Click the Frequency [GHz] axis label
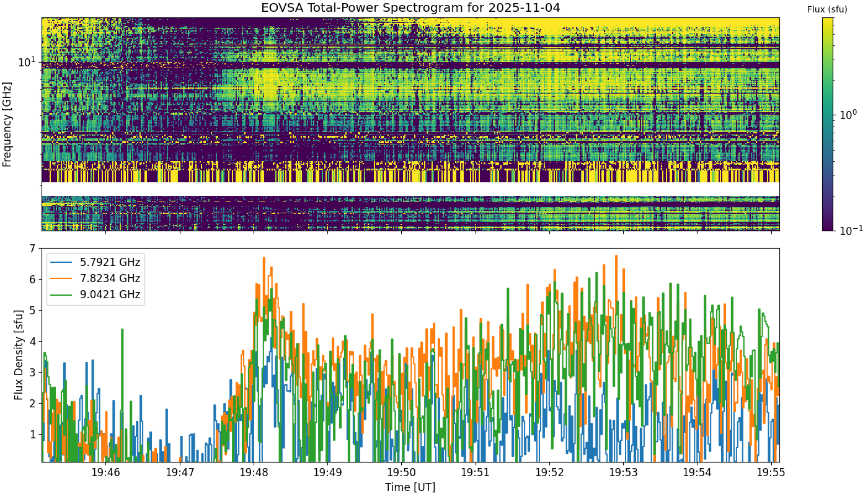Screen dimensions: 868x496 coord(7,124)
